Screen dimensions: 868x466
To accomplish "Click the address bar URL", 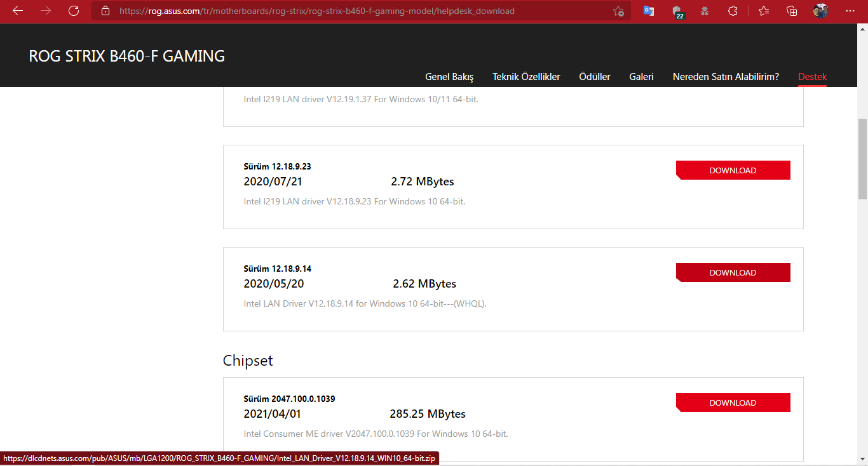I will (316, 11).
